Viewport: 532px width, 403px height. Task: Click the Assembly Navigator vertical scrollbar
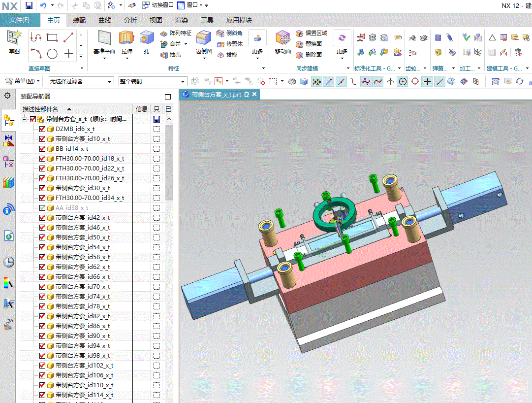coord(169,162)
